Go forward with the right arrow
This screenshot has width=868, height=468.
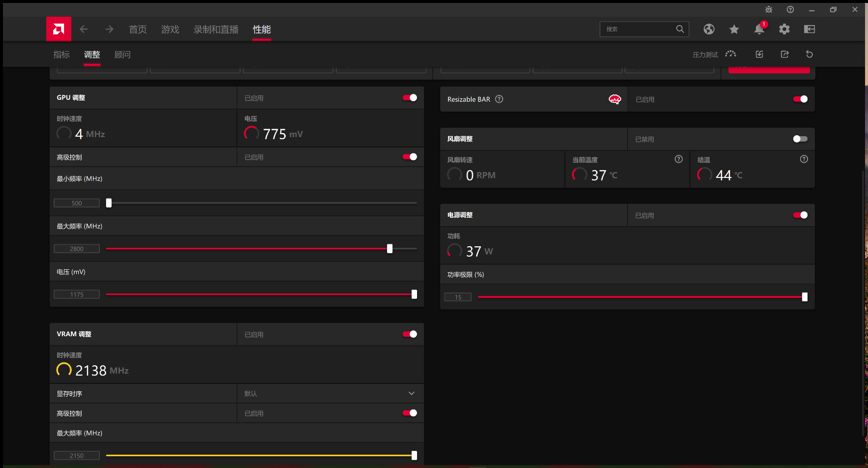pos(109,29)
